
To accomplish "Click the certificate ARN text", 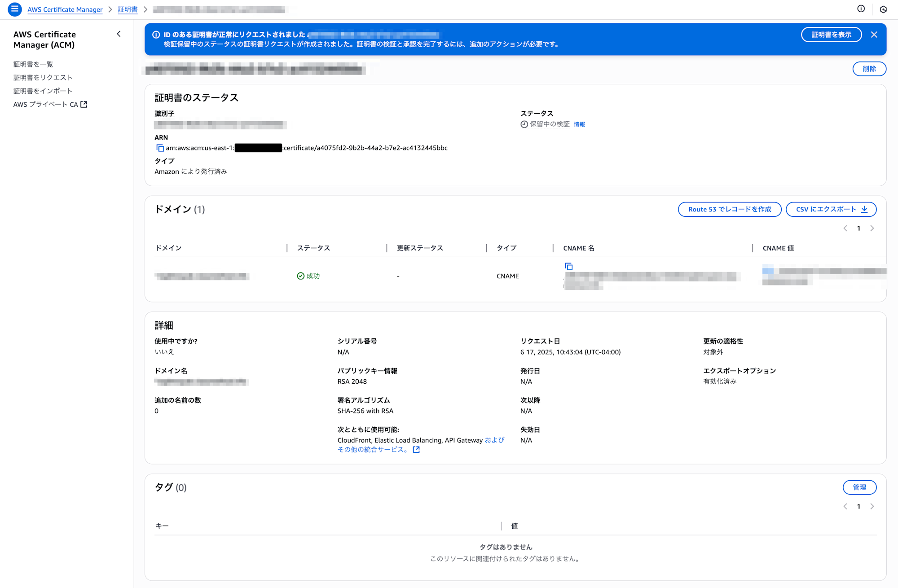I will pos(307,148).
